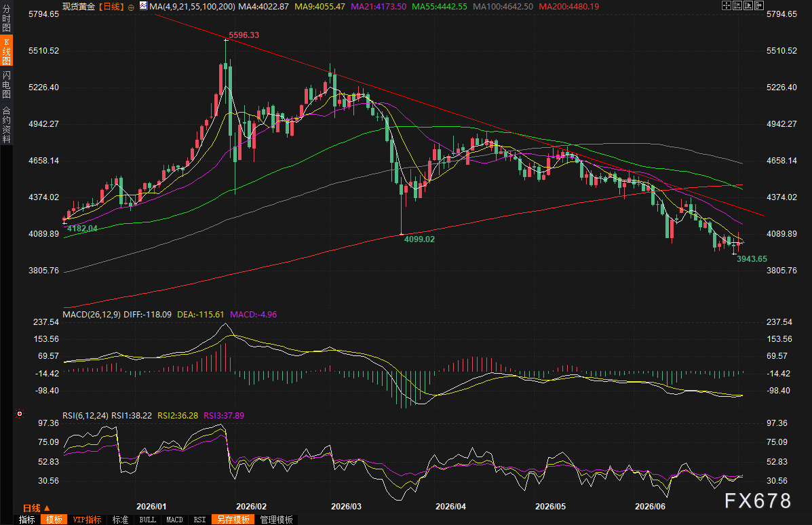Click the 指标 tab at bottom

tap(27, 520)
